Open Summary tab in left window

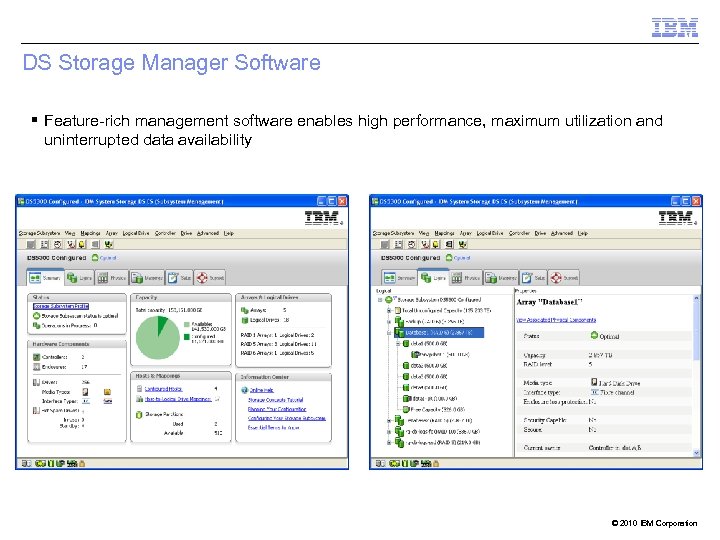[x=45, y=278]
